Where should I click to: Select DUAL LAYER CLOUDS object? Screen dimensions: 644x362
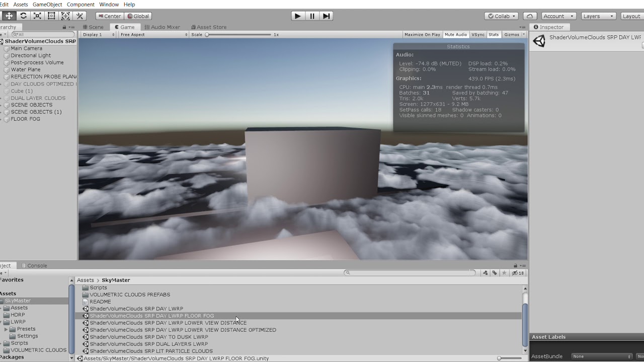(x=38, y=98)
